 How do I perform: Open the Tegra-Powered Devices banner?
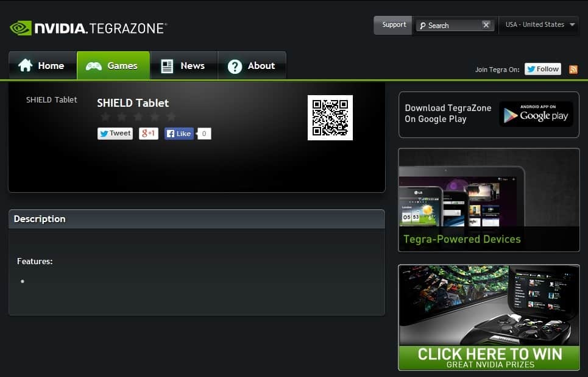point(489,200)
